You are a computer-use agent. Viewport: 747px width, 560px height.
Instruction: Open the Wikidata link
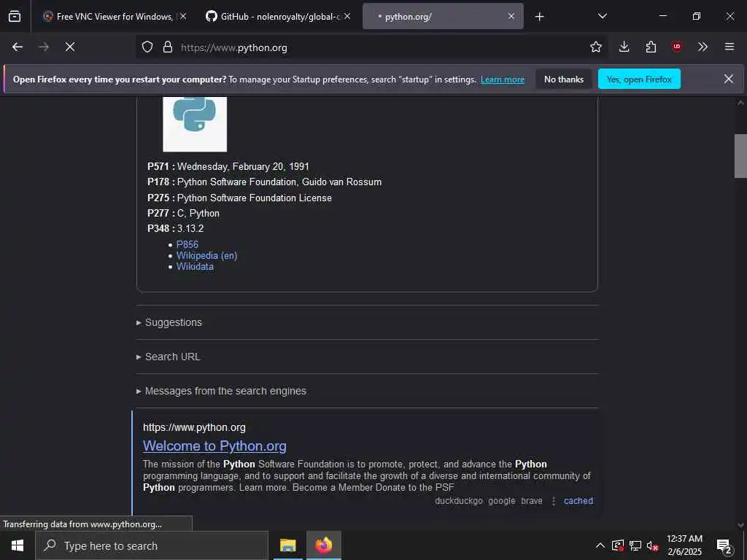tap(195, 267)
